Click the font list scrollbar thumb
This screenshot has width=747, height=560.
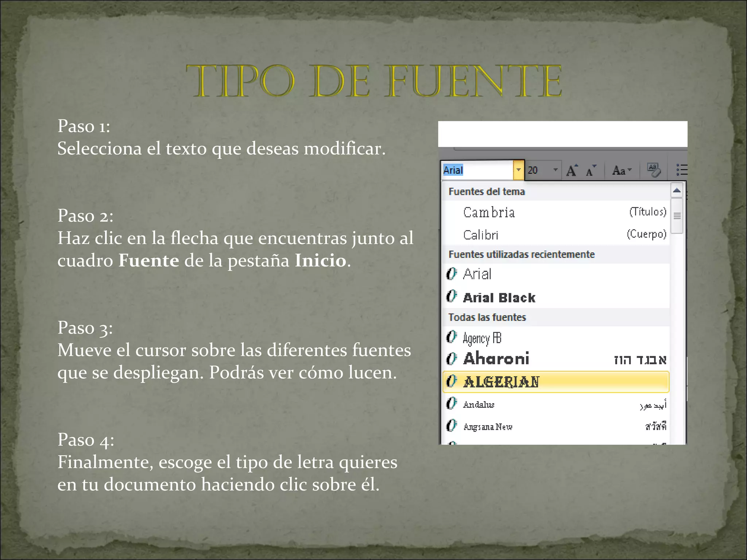click(677, 216)
